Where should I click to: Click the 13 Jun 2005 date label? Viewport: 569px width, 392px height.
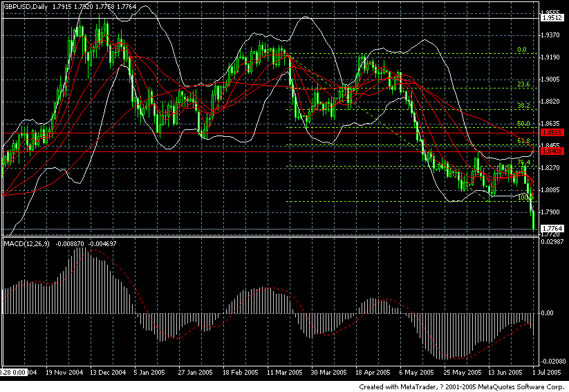tap(505, 373)
